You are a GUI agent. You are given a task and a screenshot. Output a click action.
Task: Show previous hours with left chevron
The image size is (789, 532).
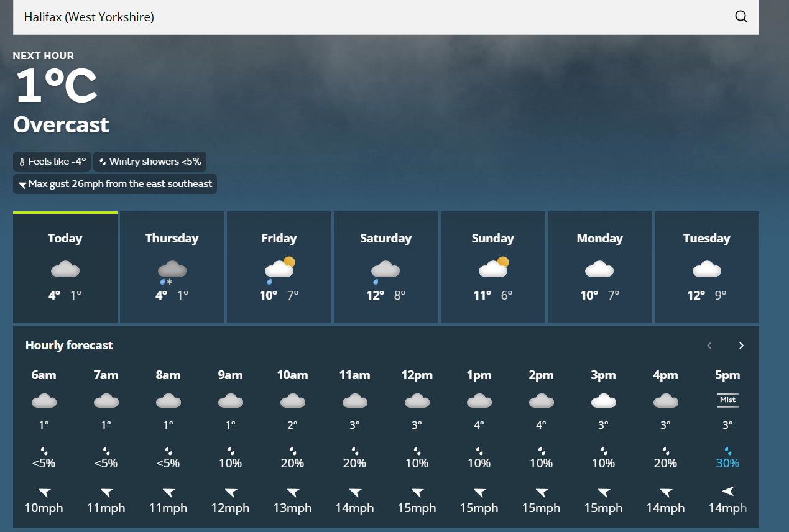[709, 346]
